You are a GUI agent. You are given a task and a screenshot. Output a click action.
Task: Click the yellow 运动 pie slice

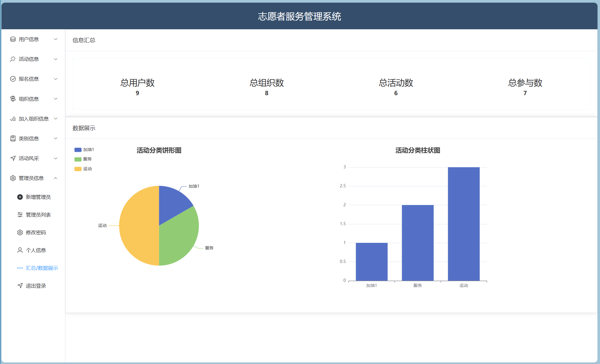click(139, 226)
